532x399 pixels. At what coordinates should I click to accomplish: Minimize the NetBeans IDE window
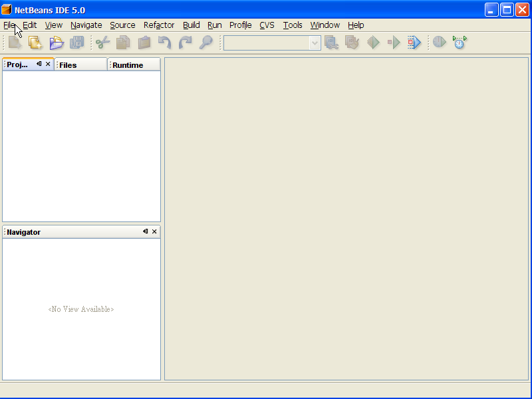(x=491, y=10)
